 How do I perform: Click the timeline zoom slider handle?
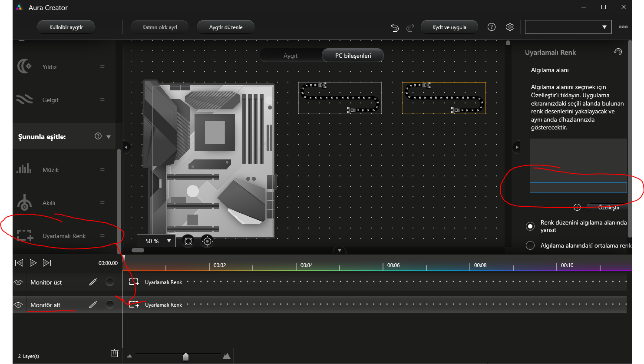tap(186, 356)
